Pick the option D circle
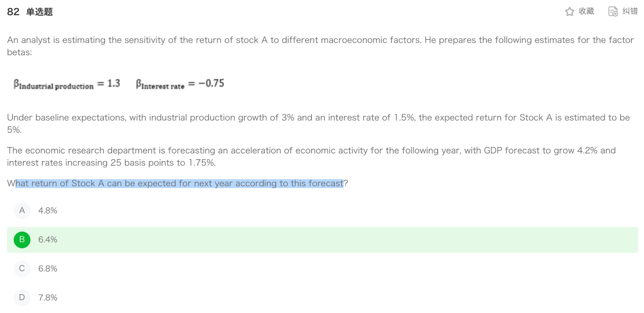The height and width of the screenshot is (313, 644). [x=22, y=298]
